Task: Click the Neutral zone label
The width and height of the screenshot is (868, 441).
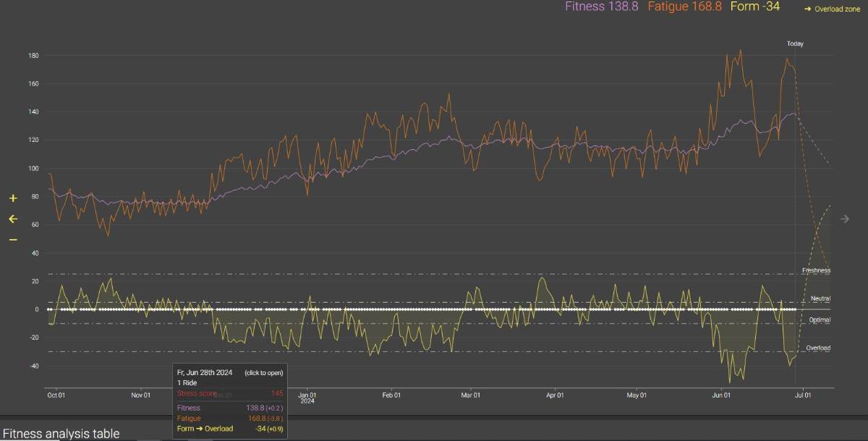Action: (820, 298)
